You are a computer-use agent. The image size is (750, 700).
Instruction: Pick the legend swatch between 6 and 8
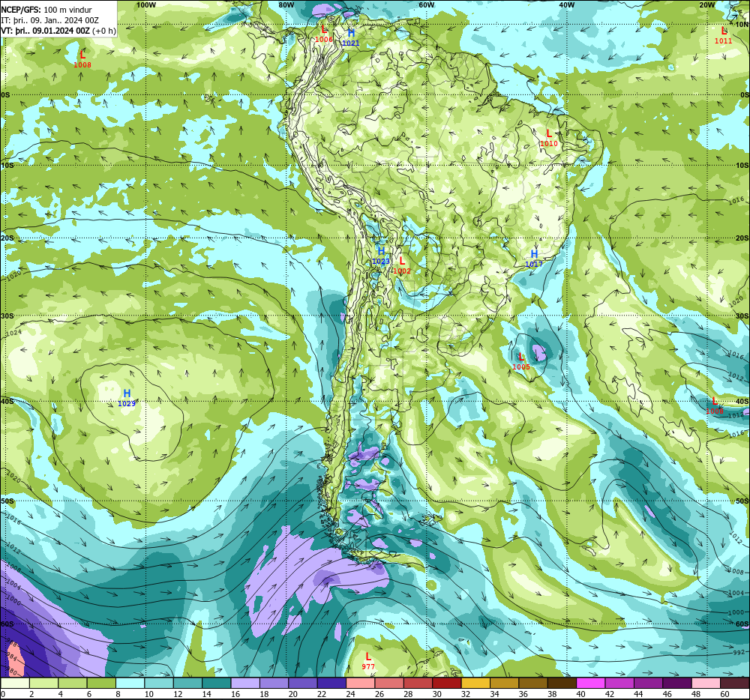coord(101,684)
